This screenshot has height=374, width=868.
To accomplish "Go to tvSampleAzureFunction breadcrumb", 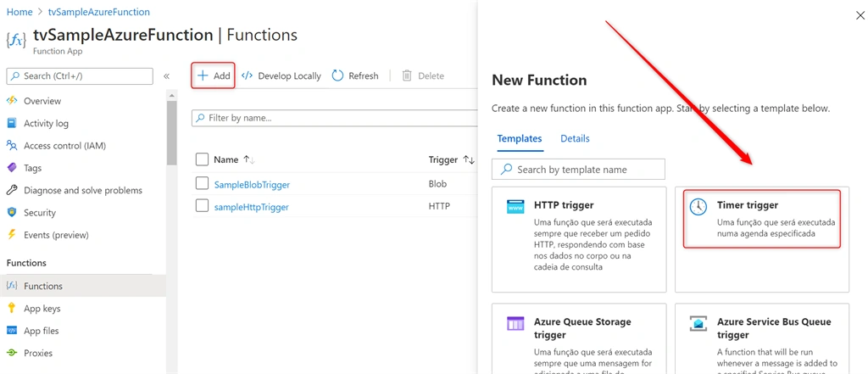I will coord(98,12).
